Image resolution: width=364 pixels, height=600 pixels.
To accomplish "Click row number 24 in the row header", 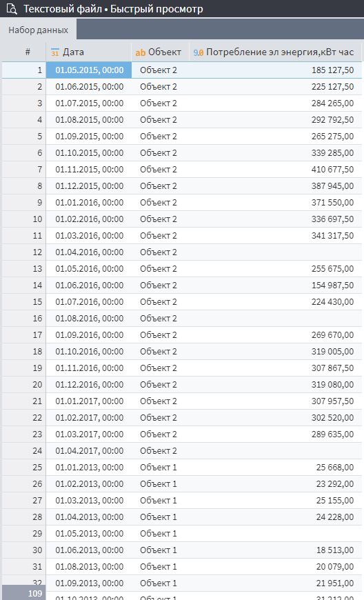I will pyautogui.click(x=24, y=451).
